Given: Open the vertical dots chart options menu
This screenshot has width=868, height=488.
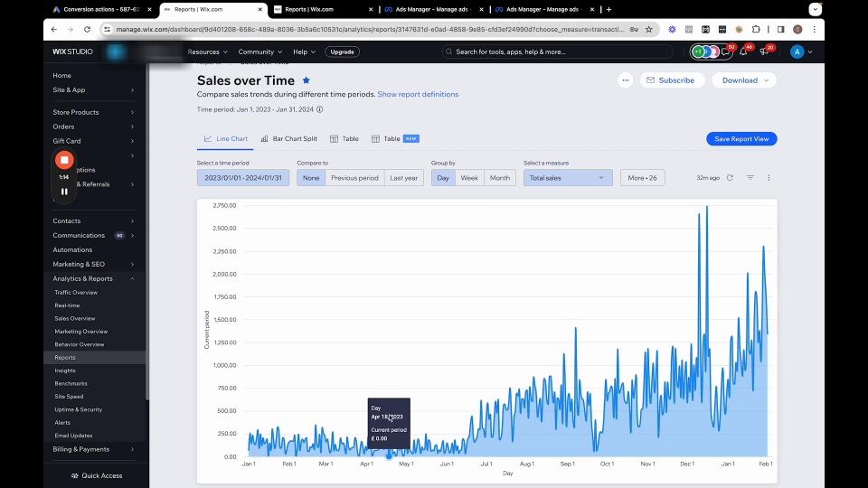Looking at the screenshot, I should (769, 178).
